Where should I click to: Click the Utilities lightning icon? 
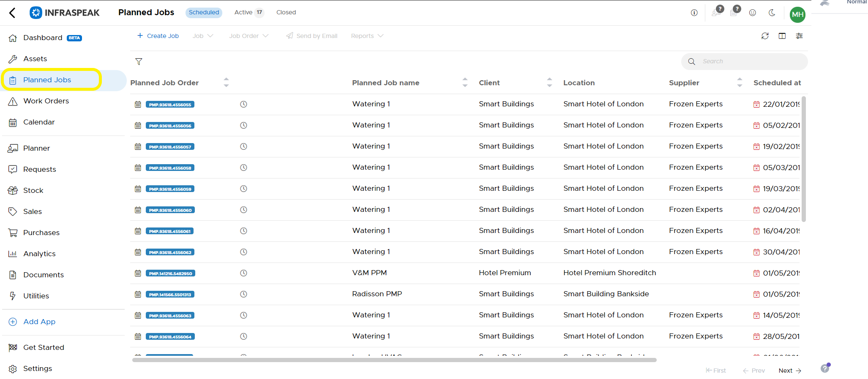tap(13, 296)
